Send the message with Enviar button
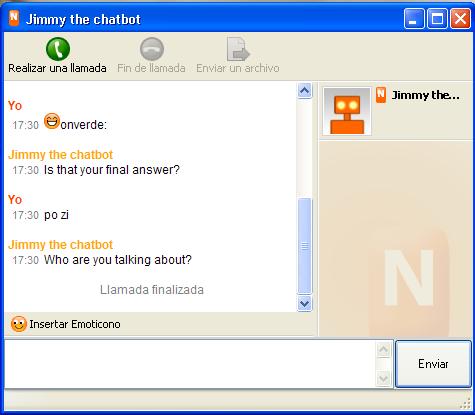The image size is (475, 415). [433, 364]
